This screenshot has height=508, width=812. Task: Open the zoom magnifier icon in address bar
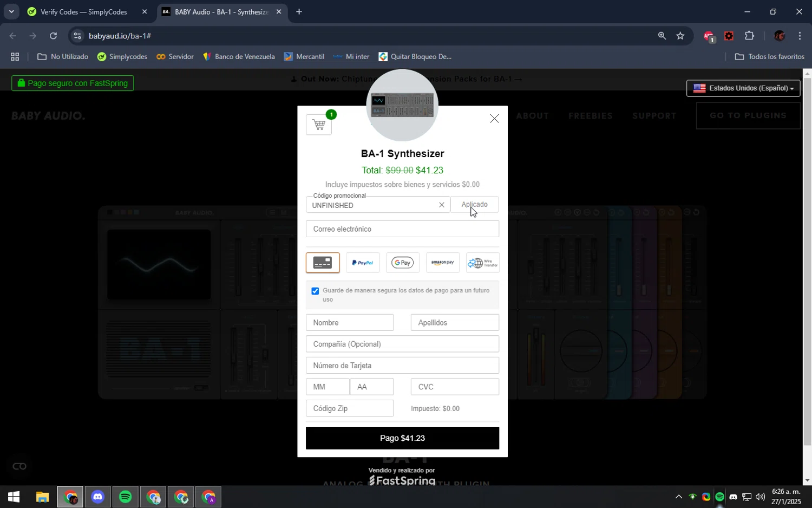[662, 36]
